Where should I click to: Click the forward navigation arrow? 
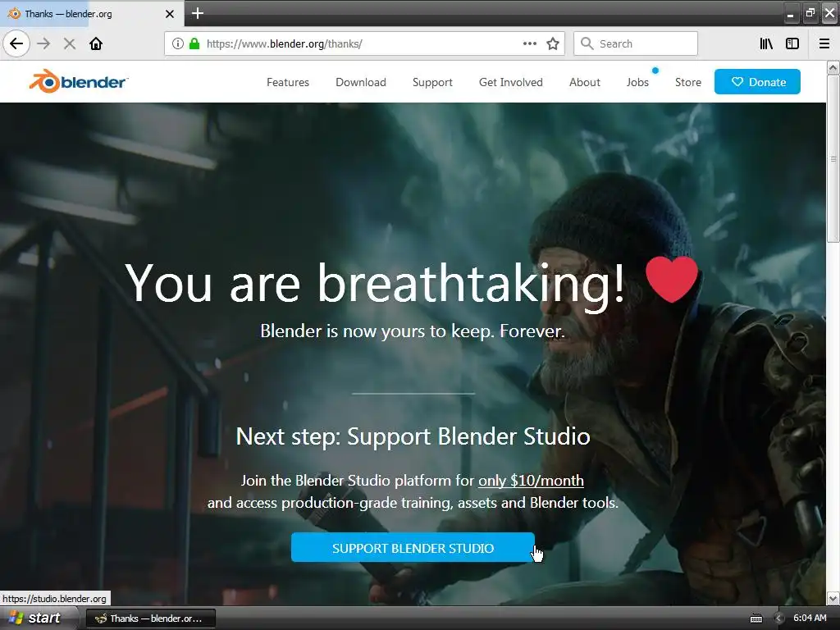[43, 43]
